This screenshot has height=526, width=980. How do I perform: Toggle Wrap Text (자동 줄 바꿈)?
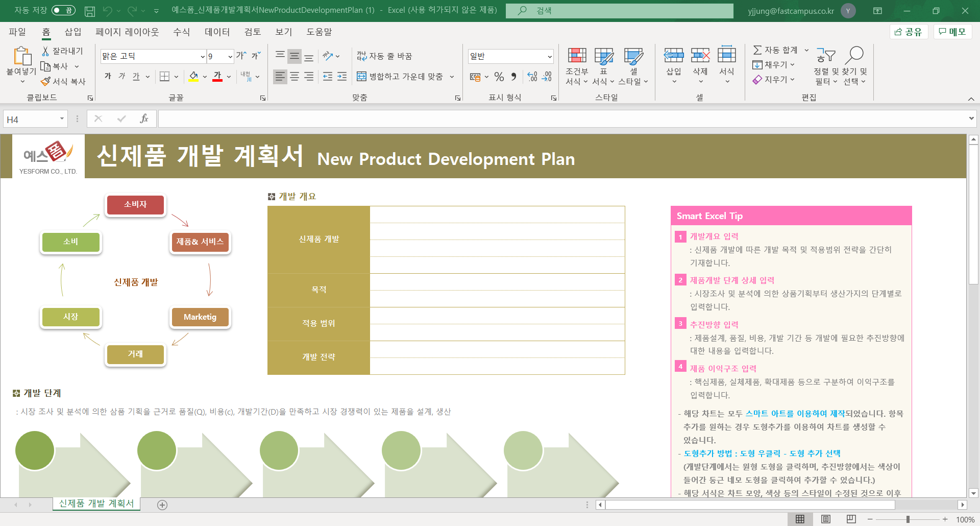(384, 56)
